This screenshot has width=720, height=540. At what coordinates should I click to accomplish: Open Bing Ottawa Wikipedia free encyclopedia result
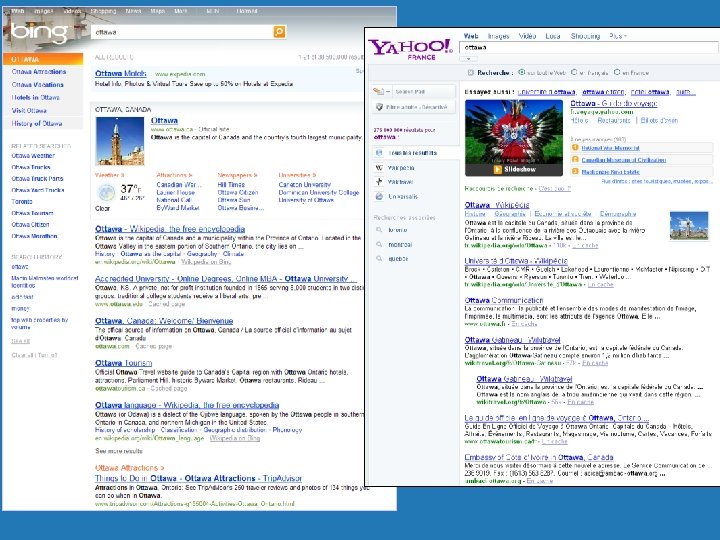pyautogui.click(x=170, y=229)
